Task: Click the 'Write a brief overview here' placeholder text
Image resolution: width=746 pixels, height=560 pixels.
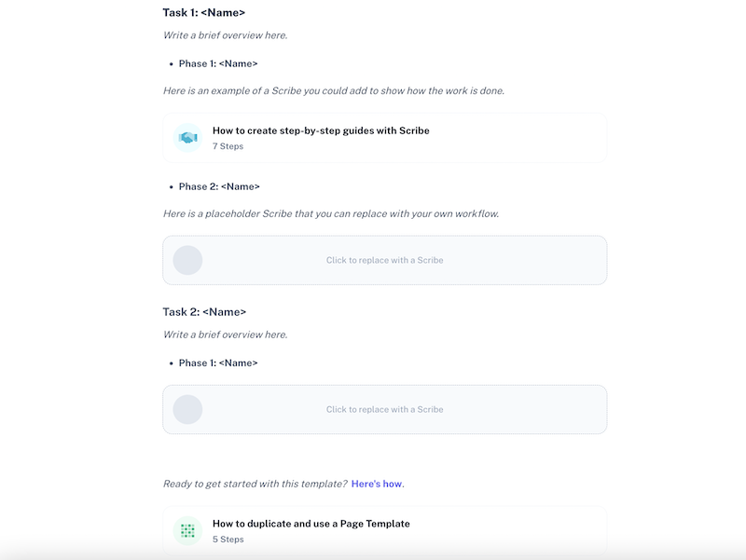Action: tap(228, 37)
